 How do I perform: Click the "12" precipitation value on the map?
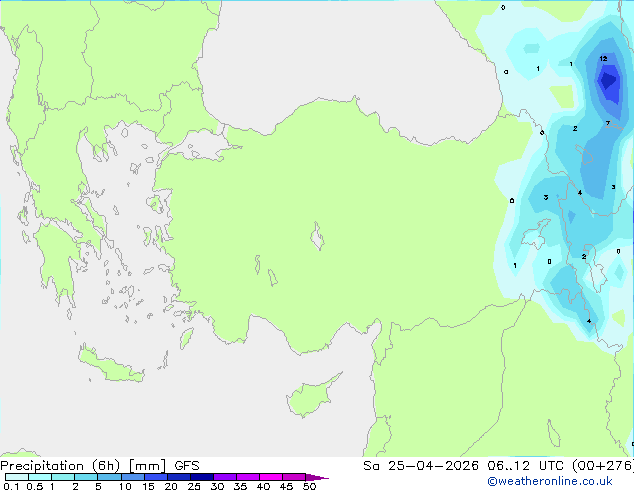pyautogui.click(x=603, y=59)
